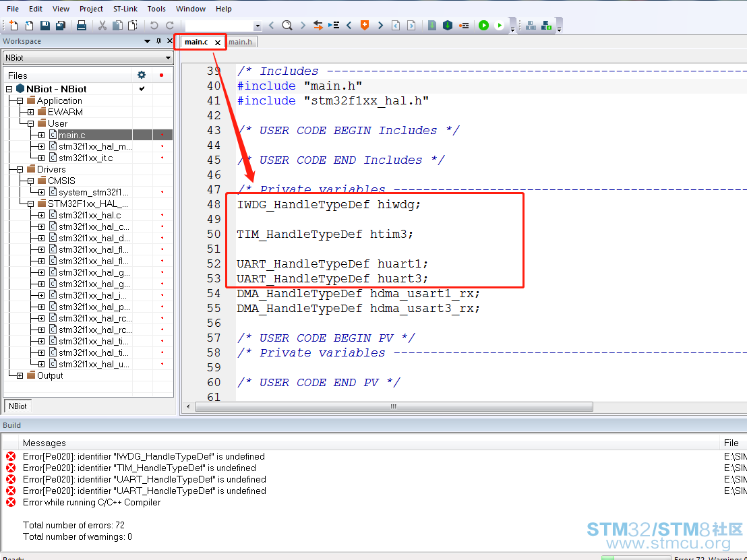Print the file using the printer icon

pos(82,25)
